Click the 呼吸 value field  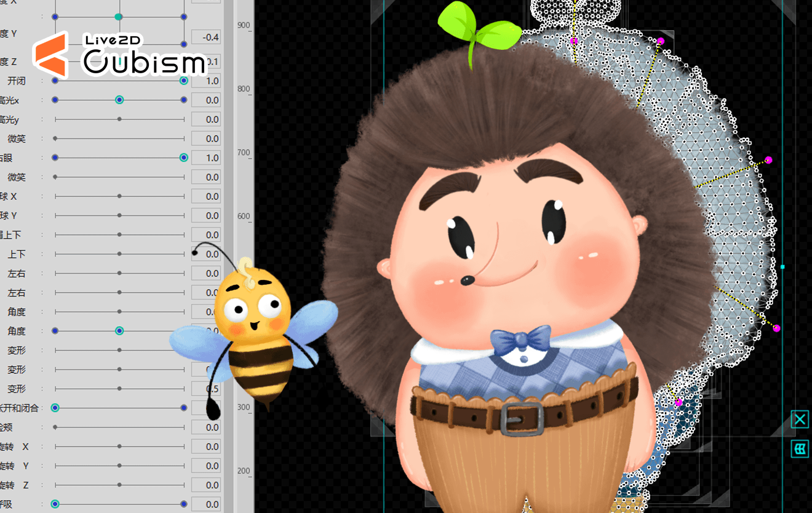pos(205,504)
